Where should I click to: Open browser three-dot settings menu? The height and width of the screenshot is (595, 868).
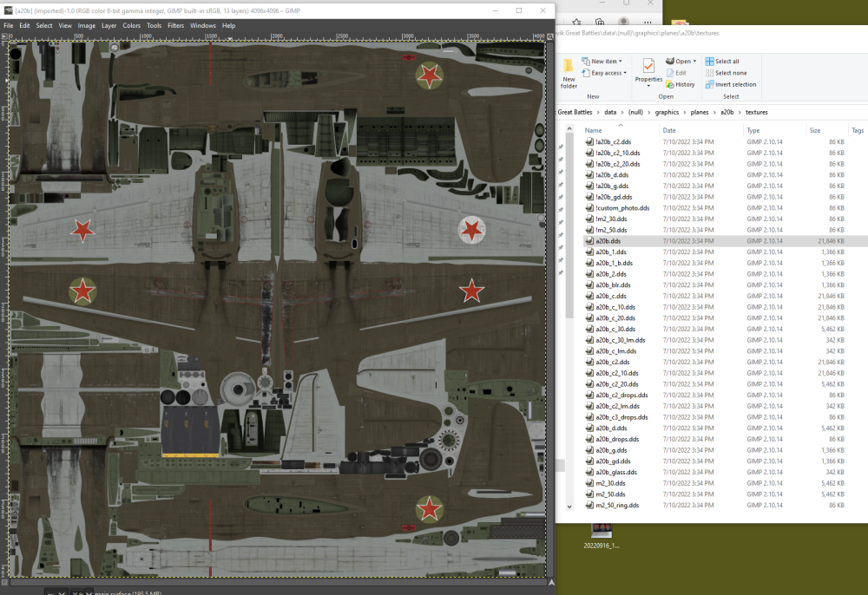(646, 22)
